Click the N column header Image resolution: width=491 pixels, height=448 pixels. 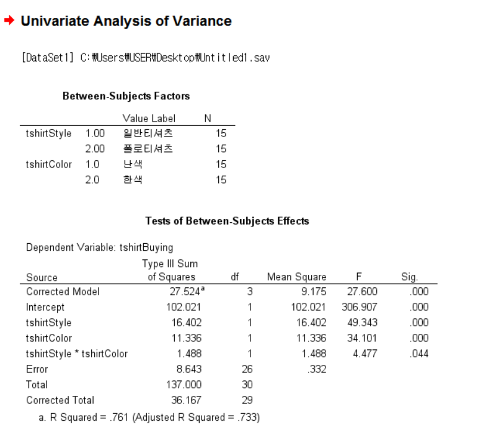[x=207, y=119]
